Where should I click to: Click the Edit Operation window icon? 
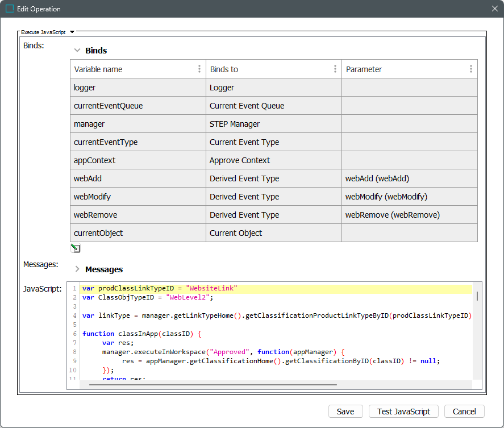[10, 9]
